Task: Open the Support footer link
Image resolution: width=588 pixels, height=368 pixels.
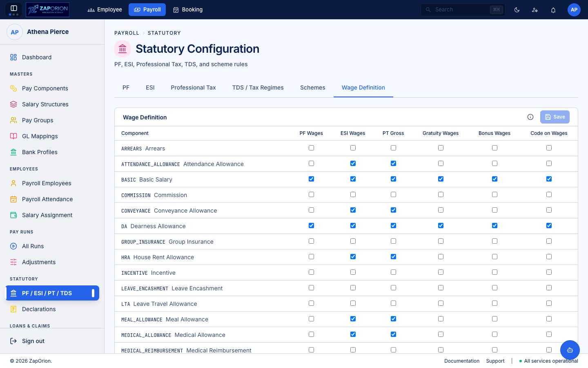Action: click(x=495, y=361)
